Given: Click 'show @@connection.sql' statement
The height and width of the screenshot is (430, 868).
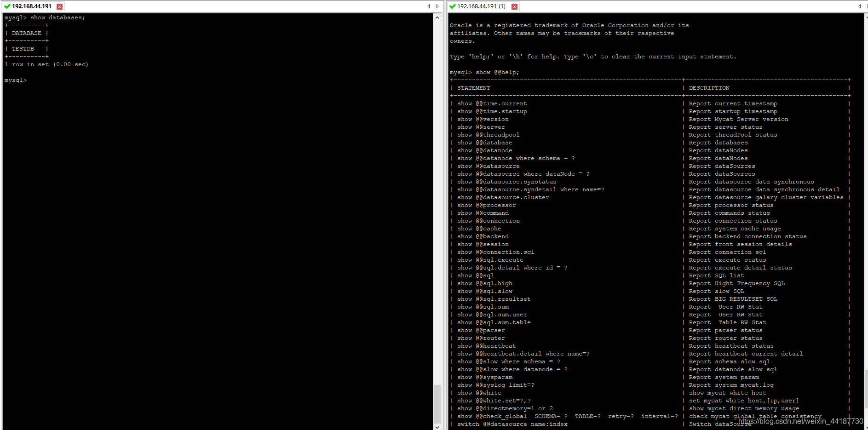Looking at the screenshot, I should coord(496,252).
